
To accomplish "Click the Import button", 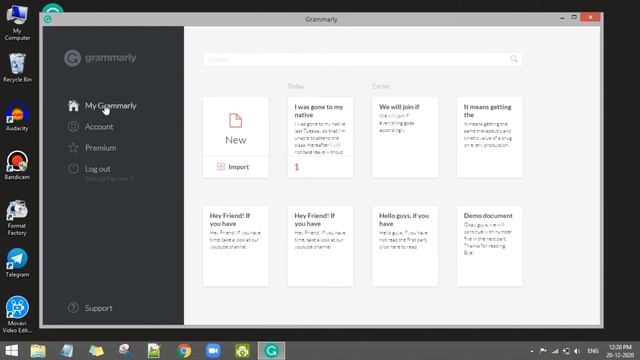I will (x=236, y=167).
